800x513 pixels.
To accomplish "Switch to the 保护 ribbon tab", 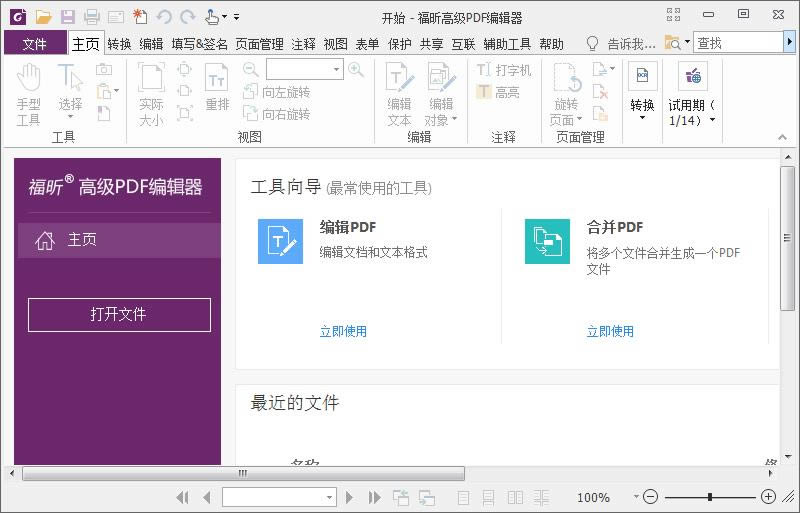I will (399, 44).
